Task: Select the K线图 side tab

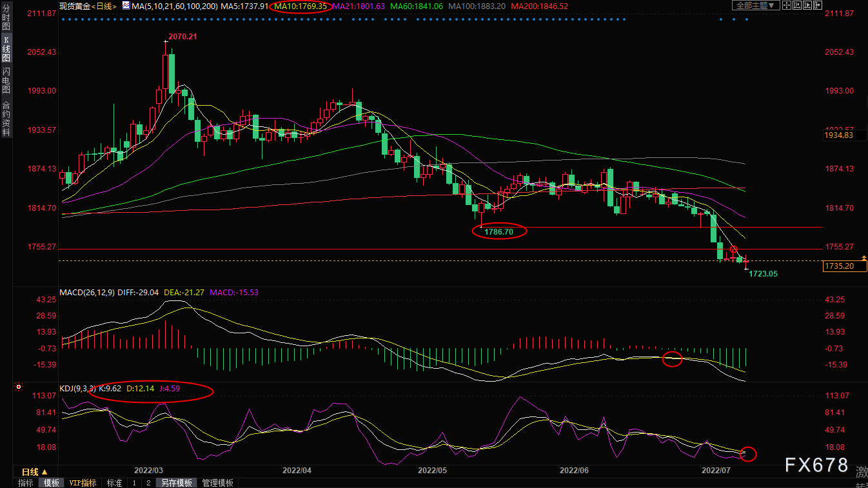Action: pyautogui.click(x=6, y=49)
